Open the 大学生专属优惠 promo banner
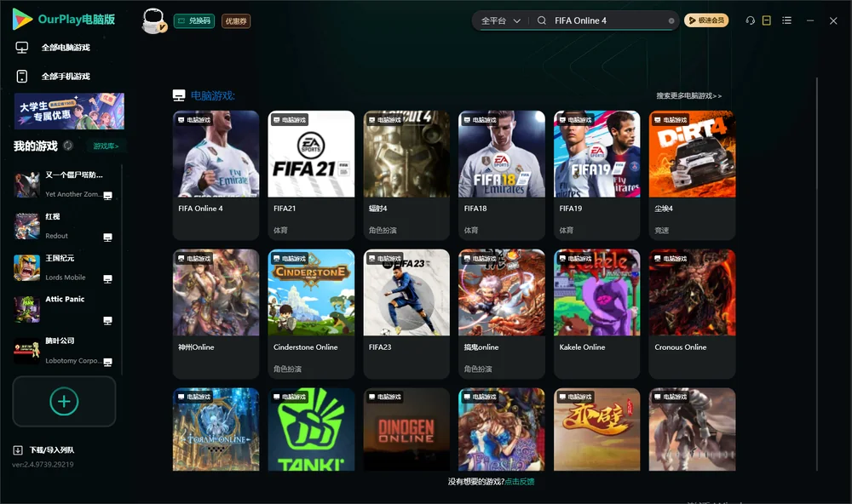The height and width of the screenshot is (504, 852). (x=69, y=111)
